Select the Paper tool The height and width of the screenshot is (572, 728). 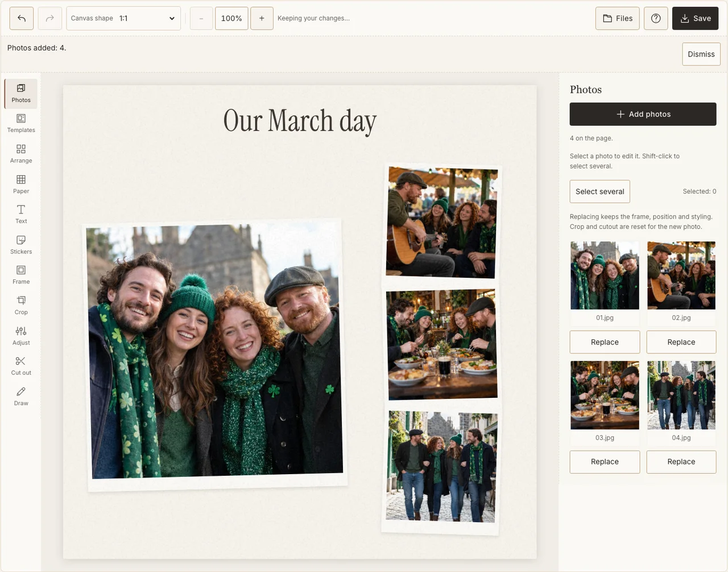coord(21,184)
